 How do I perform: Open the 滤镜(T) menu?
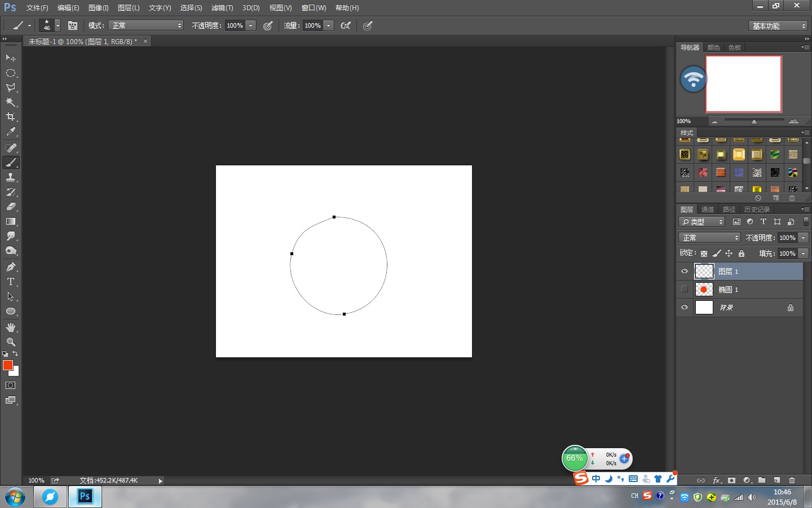click(x=222, y=8)
